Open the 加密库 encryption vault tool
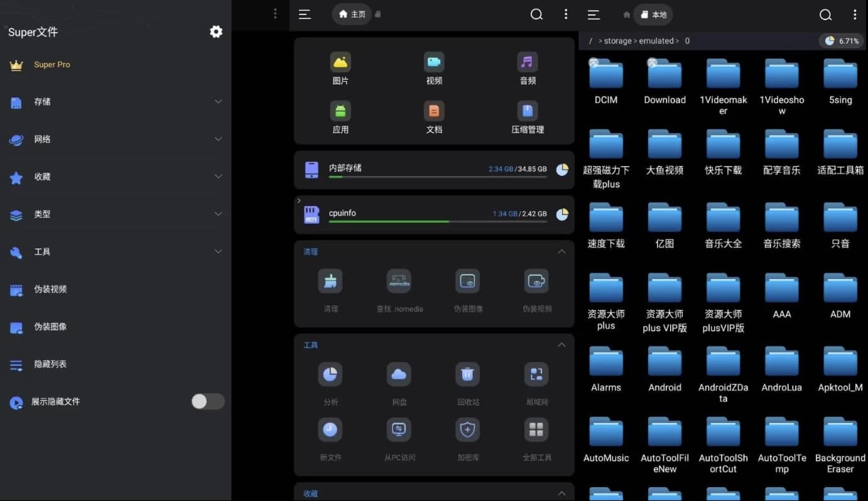Screen dimensions: 868x501 point(467,429)
